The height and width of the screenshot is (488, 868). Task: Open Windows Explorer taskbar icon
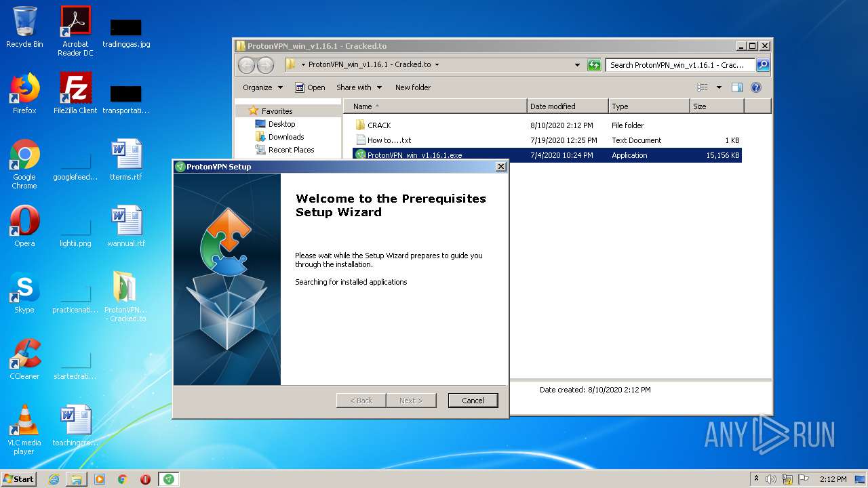(77, 479)
